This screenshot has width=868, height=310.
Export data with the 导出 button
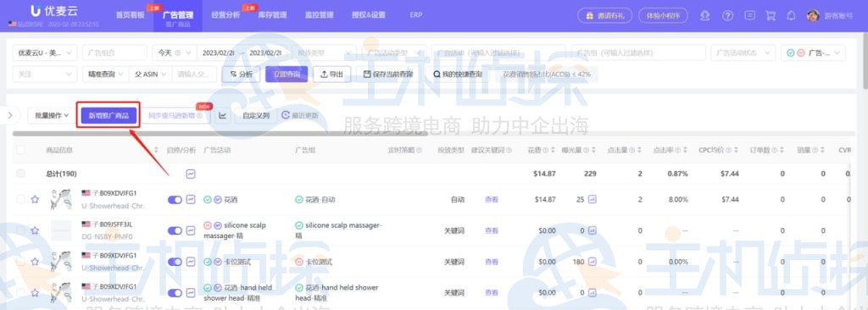click(x=331, y=75)
